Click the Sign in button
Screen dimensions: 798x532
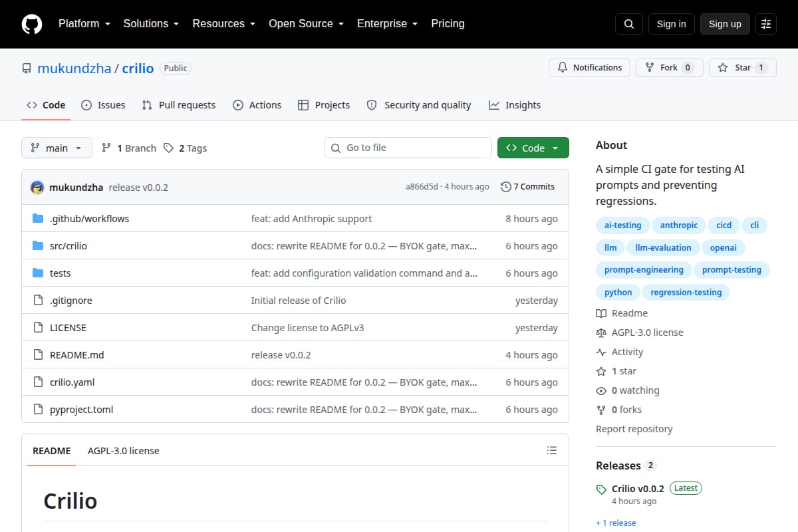tap(671, 24)
